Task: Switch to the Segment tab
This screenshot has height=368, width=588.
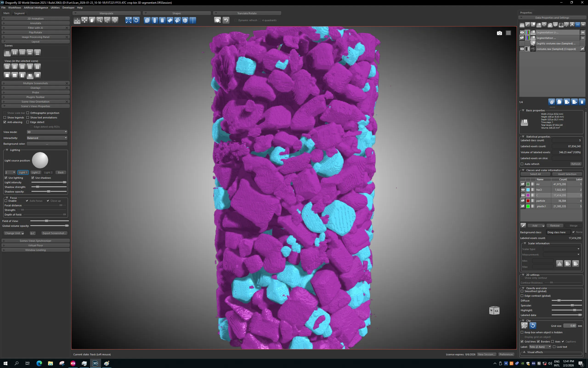Action: [x=19, y=13]
